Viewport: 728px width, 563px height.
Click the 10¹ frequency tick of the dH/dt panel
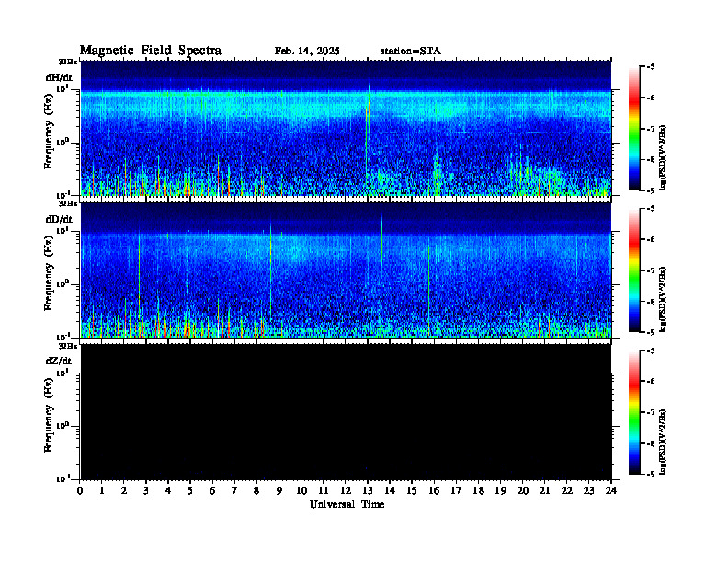pos(63,88)
